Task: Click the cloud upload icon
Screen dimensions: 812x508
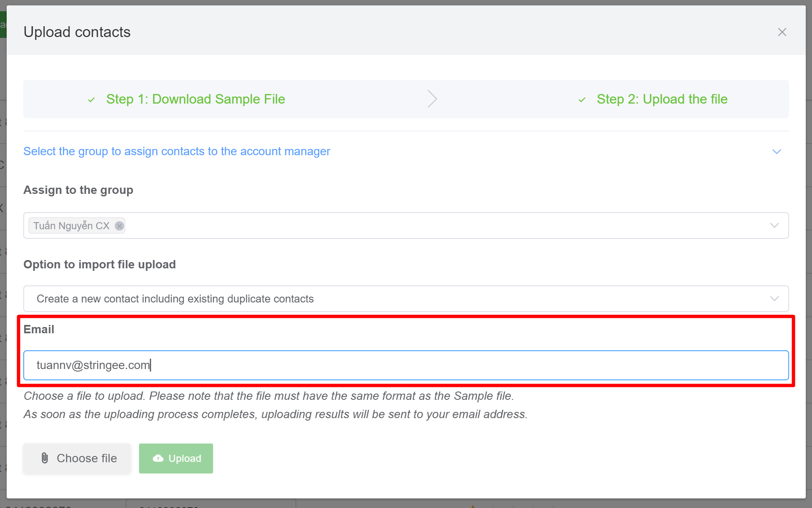Action: click(x=158, y=458)
